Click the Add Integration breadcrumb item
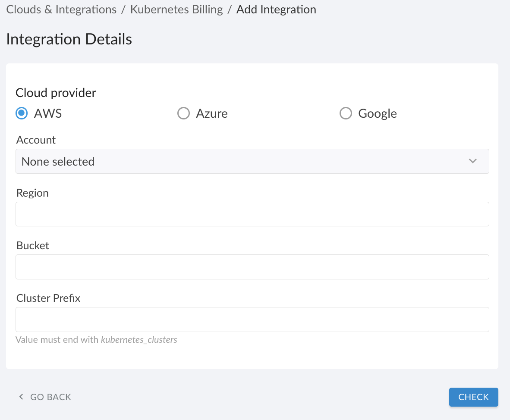The height and width of the screenshot is (420, 510). pyautogui.click(x=276, y=9)
